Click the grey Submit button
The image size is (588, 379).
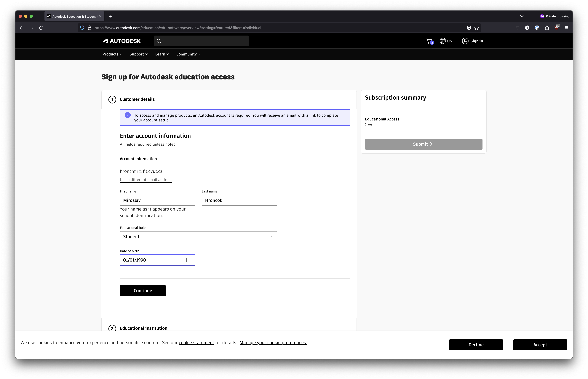tap(423, 144)
